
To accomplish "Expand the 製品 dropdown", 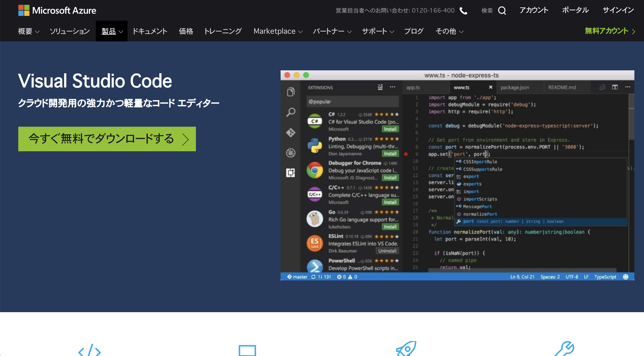I will [112, 31].
